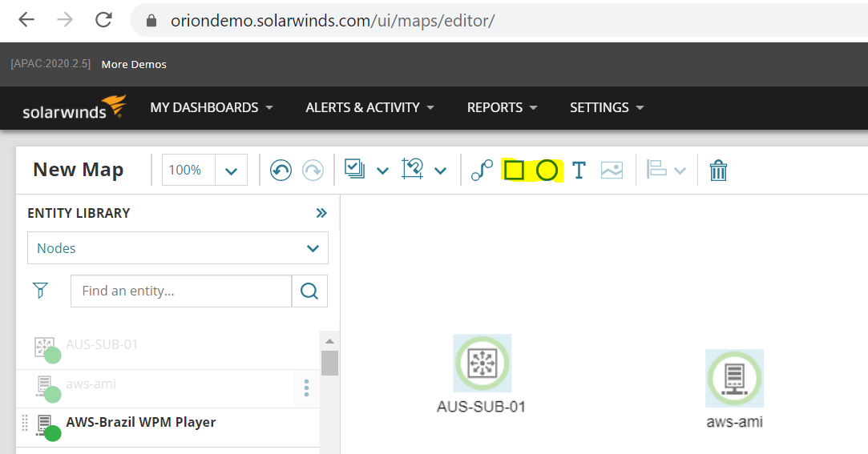This screenshot has width=868, height=454.
Task: Run entity search with magnifier button
Action: coord(309,291)
